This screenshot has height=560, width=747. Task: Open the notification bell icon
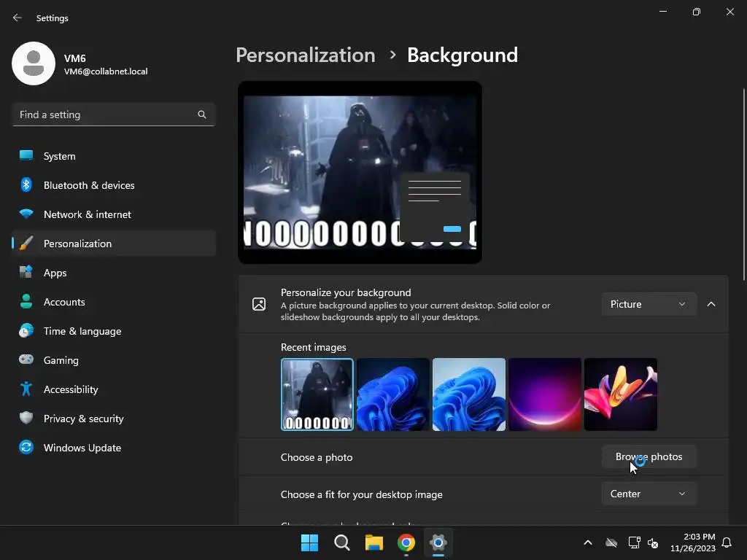point(727,542)
